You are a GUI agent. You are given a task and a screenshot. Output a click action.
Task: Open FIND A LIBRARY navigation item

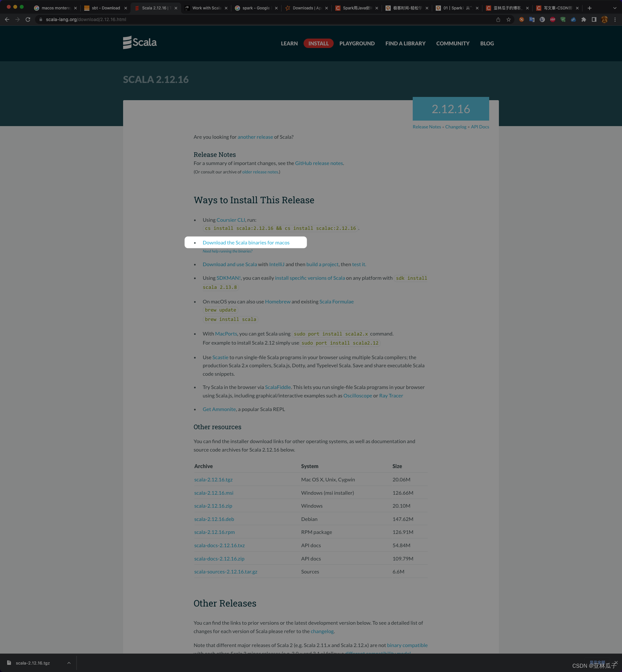[x=405, y=43]
